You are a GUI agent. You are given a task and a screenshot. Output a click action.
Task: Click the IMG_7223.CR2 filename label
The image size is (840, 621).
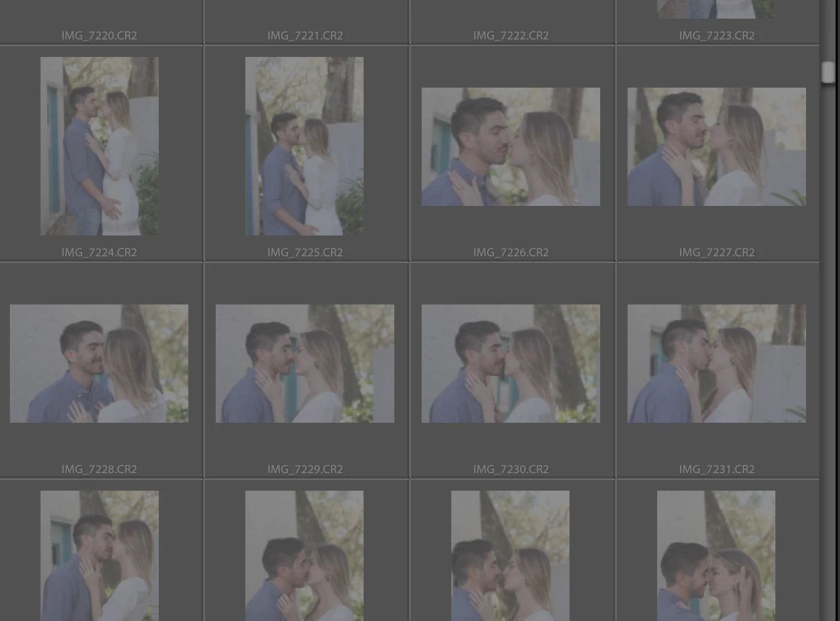[717, 36]
